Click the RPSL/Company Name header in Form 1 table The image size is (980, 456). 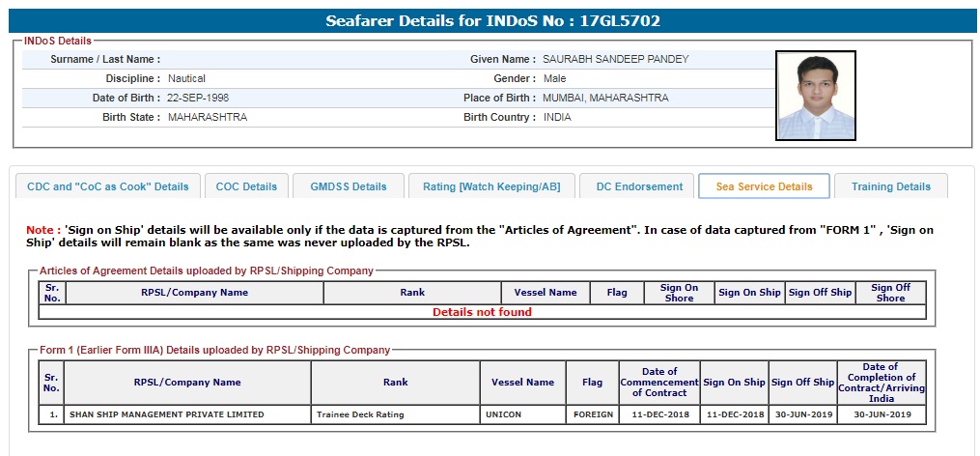[x=187, y=382]
